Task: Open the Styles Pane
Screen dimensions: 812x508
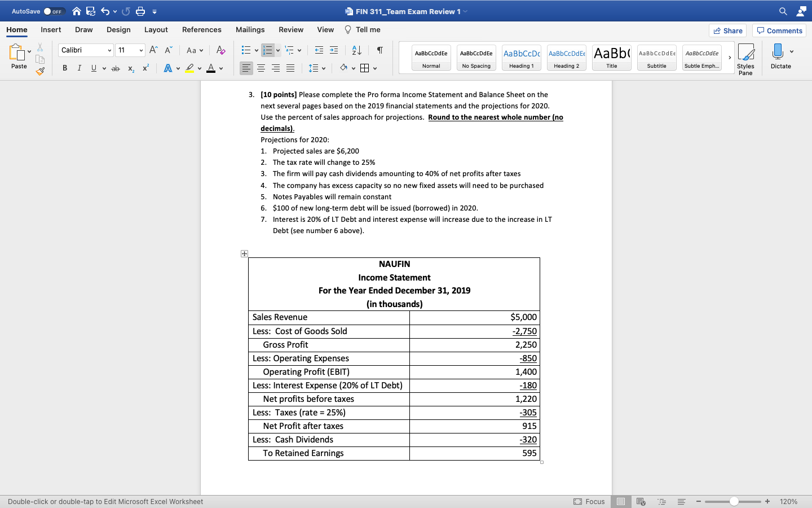Action: pos(746,56)
